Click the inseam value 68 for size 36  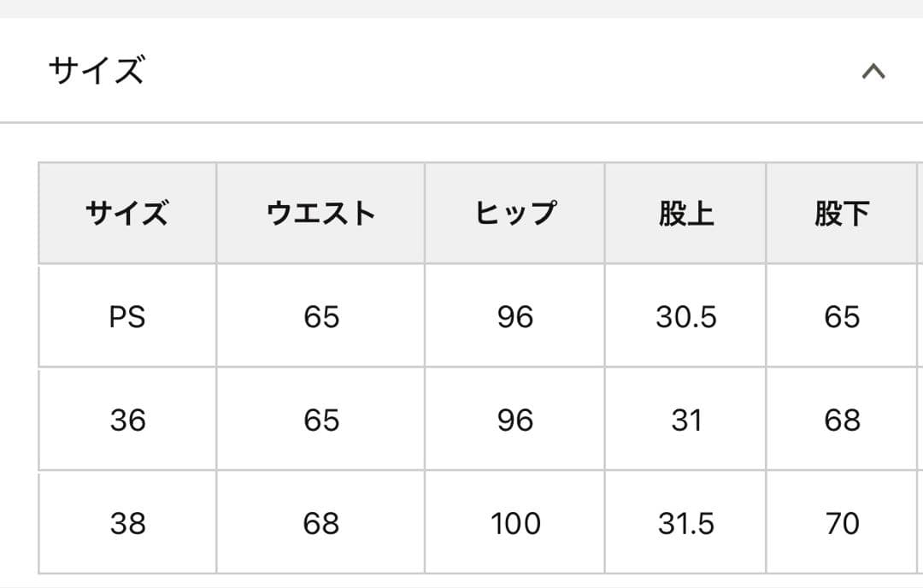[x=840, y=420]
